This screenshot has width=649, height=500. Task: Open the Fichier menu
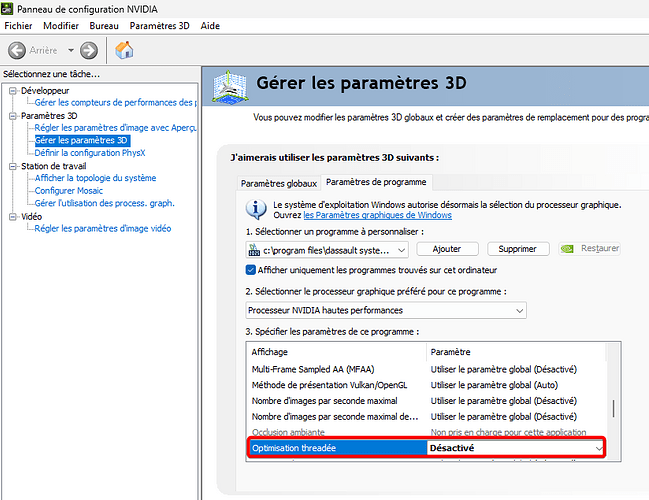18,25
